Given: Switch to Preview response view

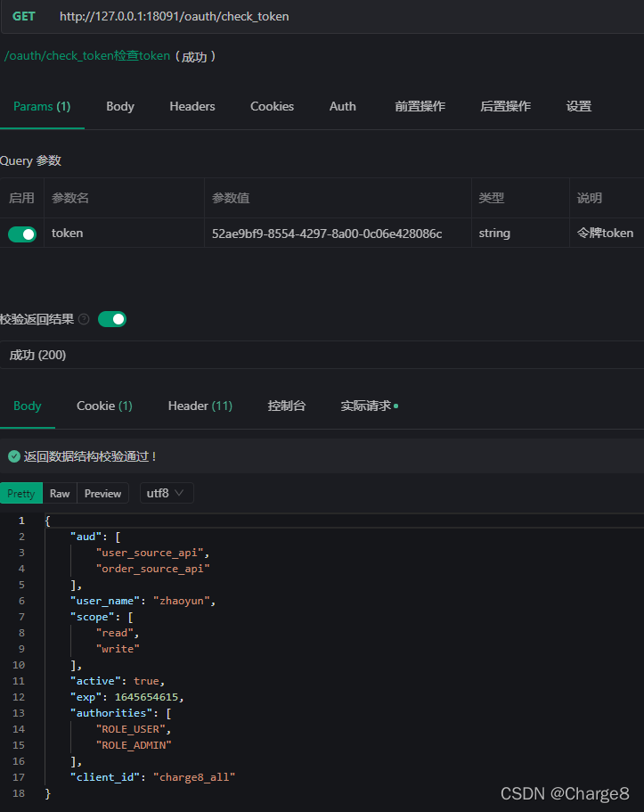Looking at the screenshot, I should (102, 494).
